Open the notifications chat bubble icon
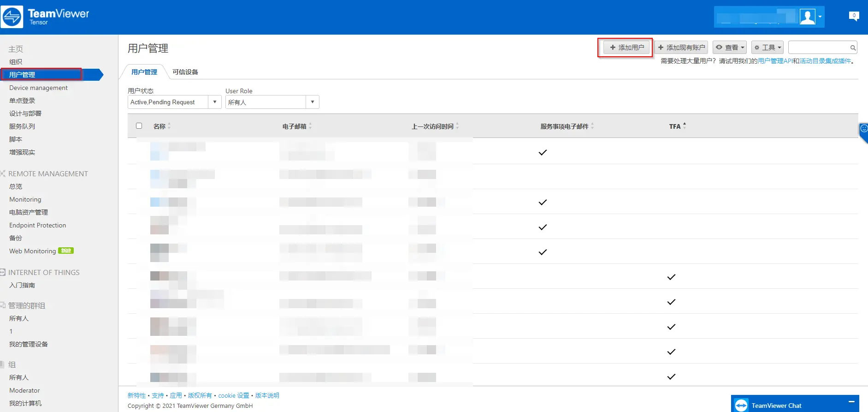This screenshot has height=412, width=868. pos(854,16)
